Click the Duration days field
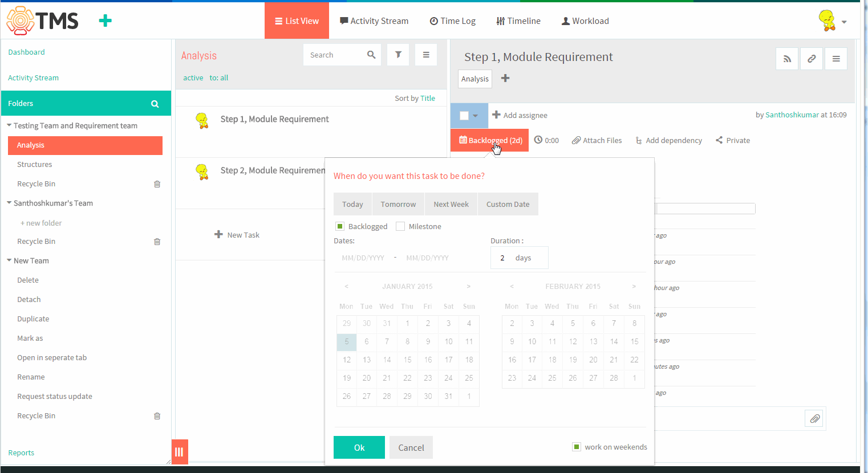The width and height of the screenshot is (868, 473). (x=520, y=258)
